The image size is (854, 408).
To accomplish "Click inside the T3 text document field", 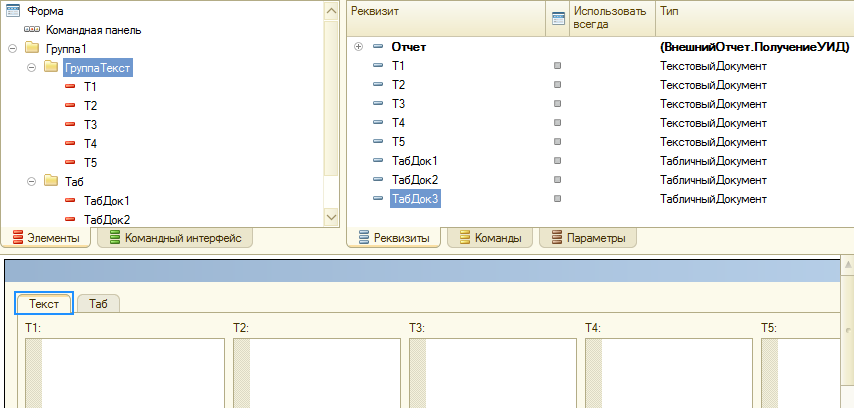I will pyautogui.click(x=493, y=373).
